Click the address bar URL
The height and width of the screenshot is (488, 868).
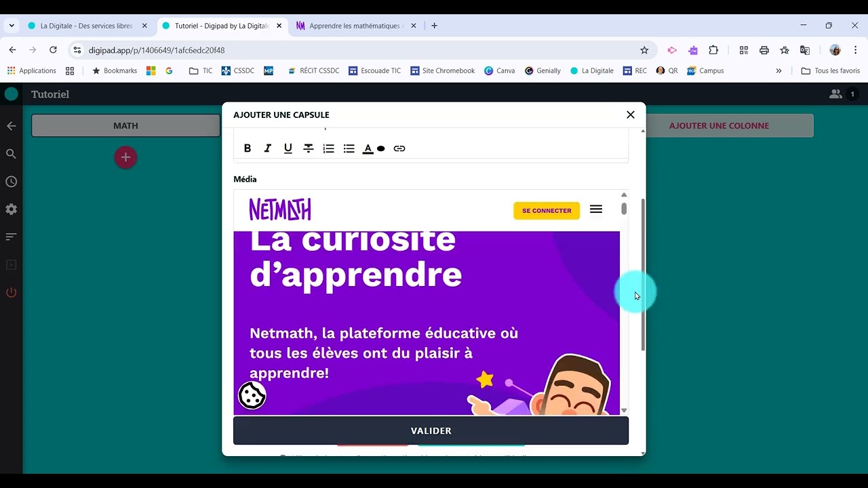[x=157, y=50]
